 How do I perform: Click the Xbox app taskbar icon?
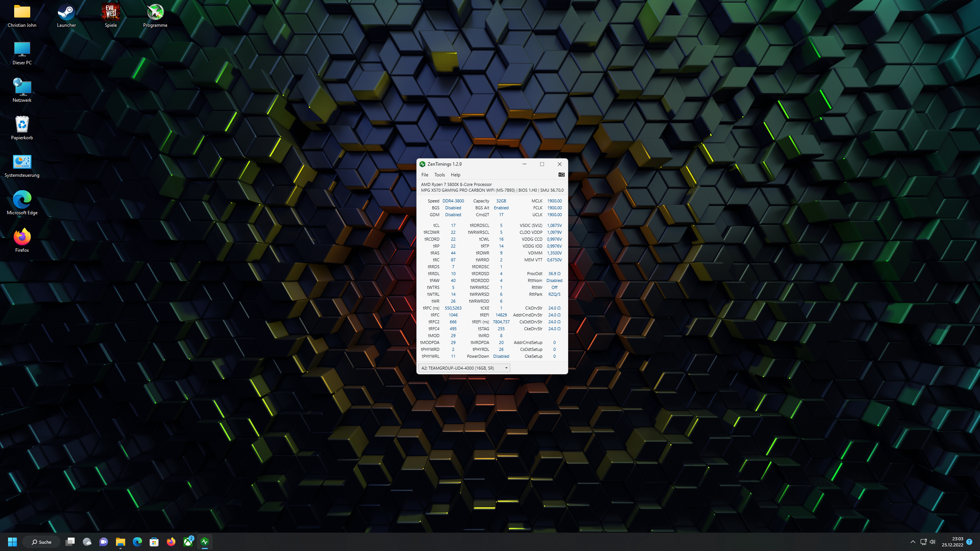188,542
